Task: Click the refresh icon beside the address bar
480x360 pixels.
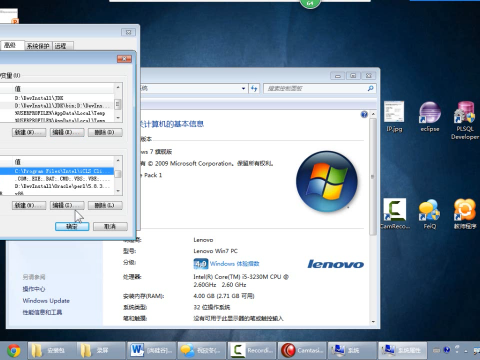Action: pos(254,88)
